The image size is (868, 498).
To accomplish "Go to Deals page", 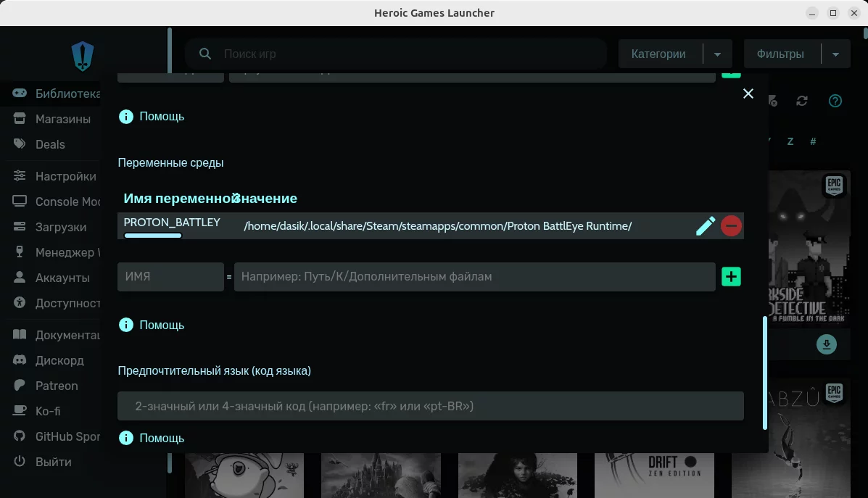I will pos(38,144).
